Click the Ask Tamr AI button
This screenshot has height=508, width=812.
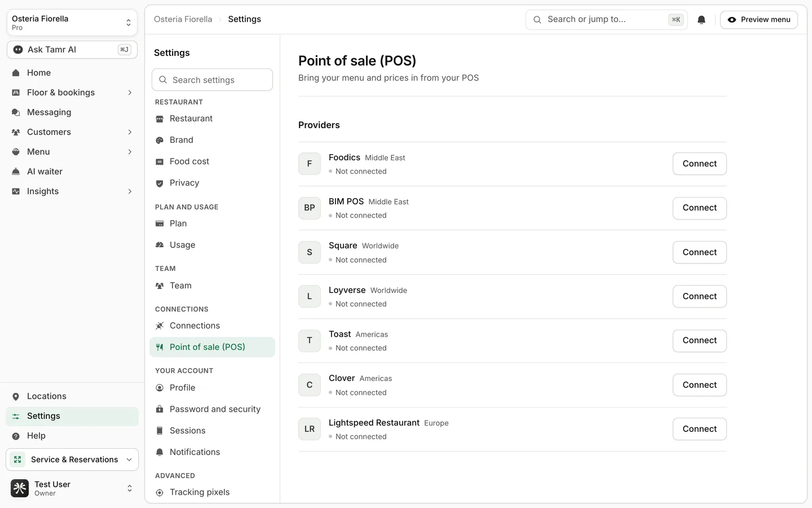(72, 50)
